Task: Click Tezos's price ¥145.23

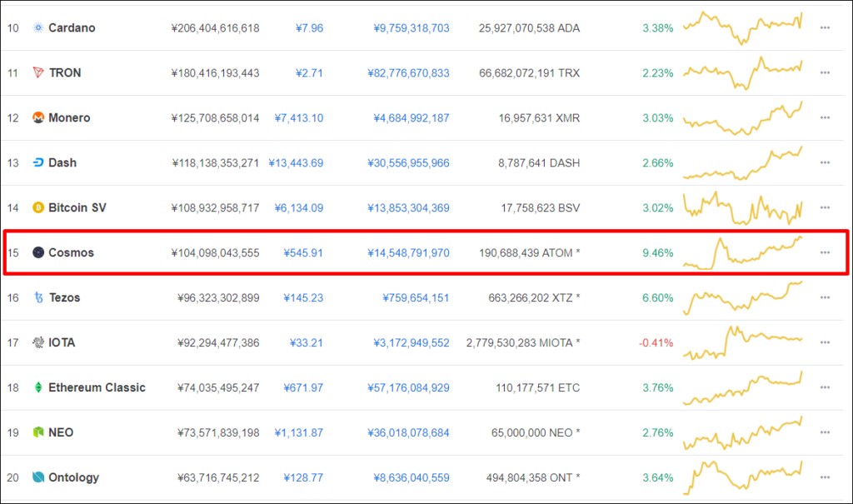Action: tap(303, 297)
